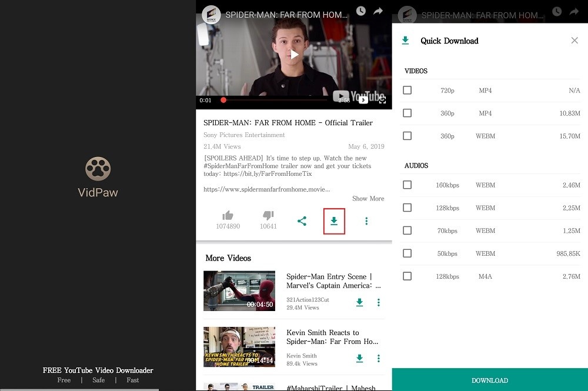Click the VidPaw paw logo
Screen dimensions: 588x391
pos(98,169)
